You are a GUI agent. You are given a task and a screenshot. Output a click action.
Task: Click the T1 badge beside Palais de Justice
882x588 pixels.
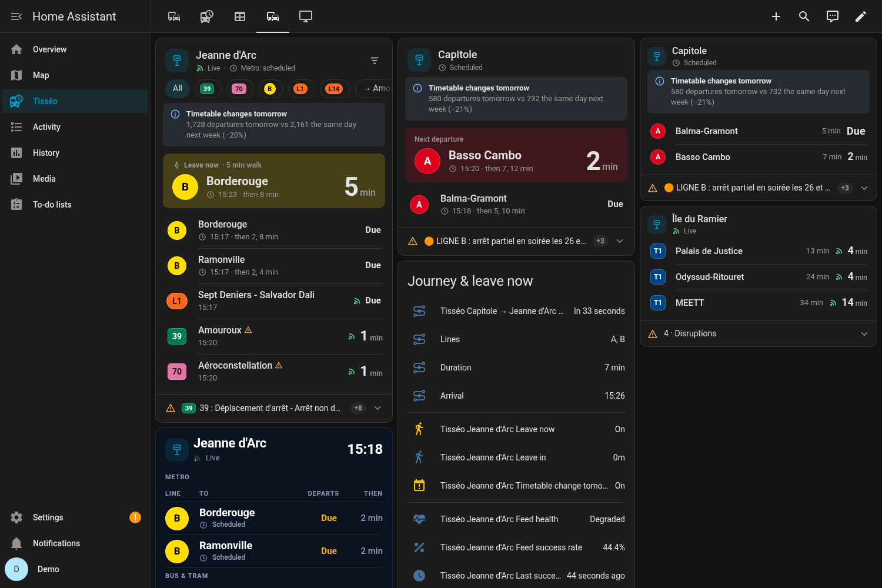coord(658,251)
